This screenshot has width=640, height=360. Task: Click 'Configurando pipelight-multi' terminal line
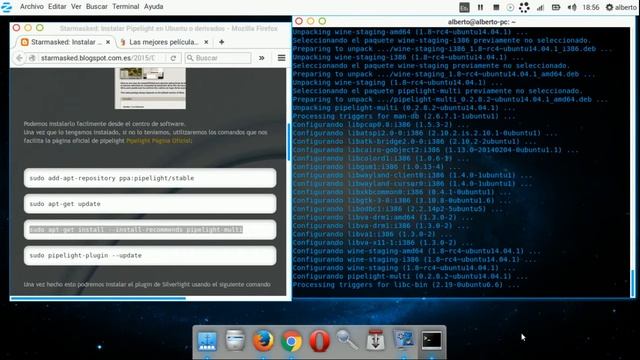pos(410,276)
